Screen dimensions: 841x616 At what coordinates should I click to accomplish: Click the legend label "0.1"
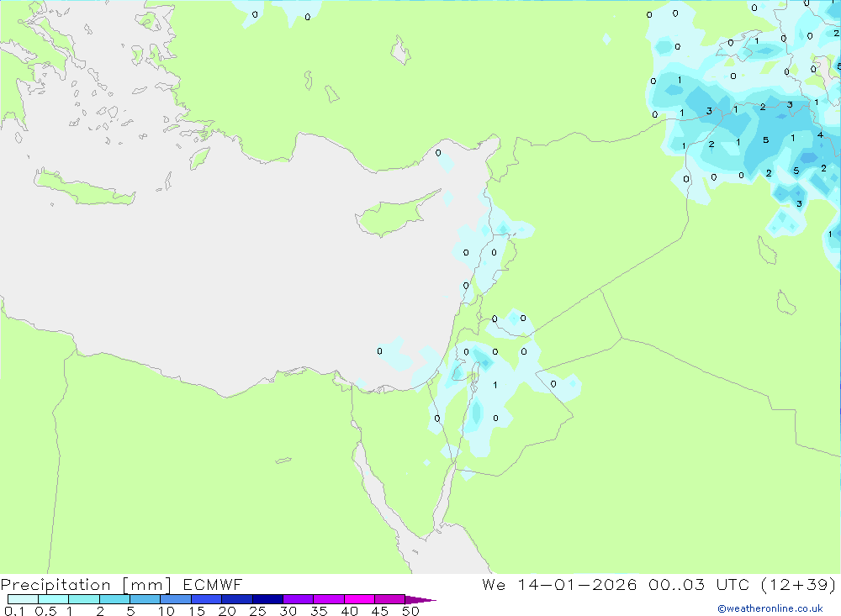14,611
